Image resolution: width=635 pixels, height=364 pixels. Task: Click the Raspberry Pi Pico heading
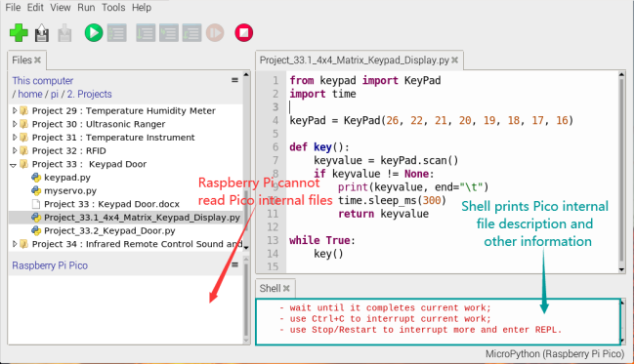50,265
